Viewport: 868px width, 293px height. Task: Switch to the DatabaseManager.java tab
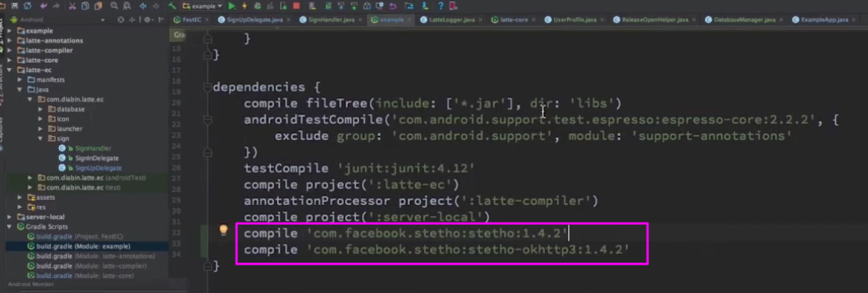[740, 19]
